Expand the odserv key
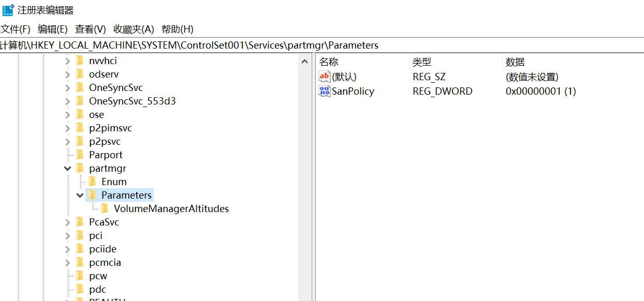 [x=68, y=74]
